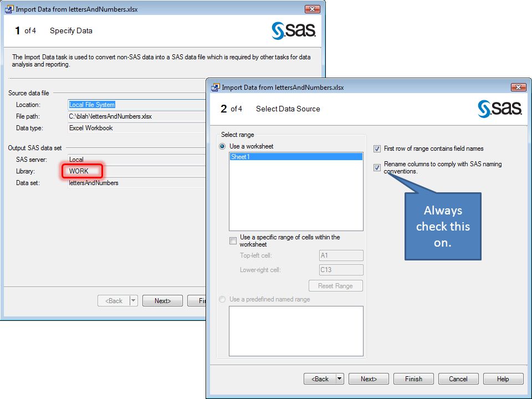Open dropdown arrow beside Back in step 1
Screen dimensions: 532x399
pos(134,300)
